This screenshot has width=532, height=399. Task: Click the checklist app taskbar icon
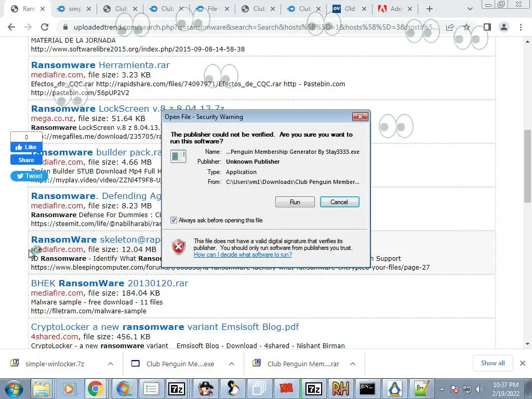tap(151, 389)
